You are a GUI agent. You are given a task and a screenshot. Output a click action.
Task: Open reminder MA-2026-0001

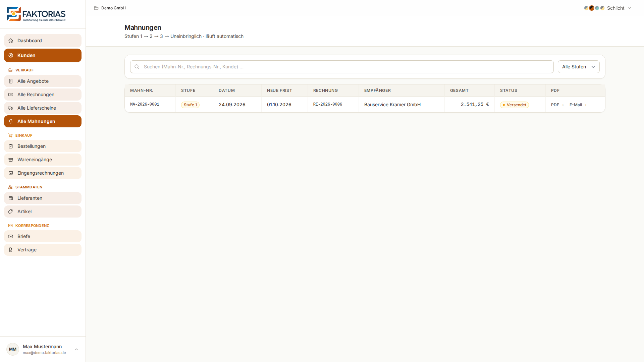145,105
